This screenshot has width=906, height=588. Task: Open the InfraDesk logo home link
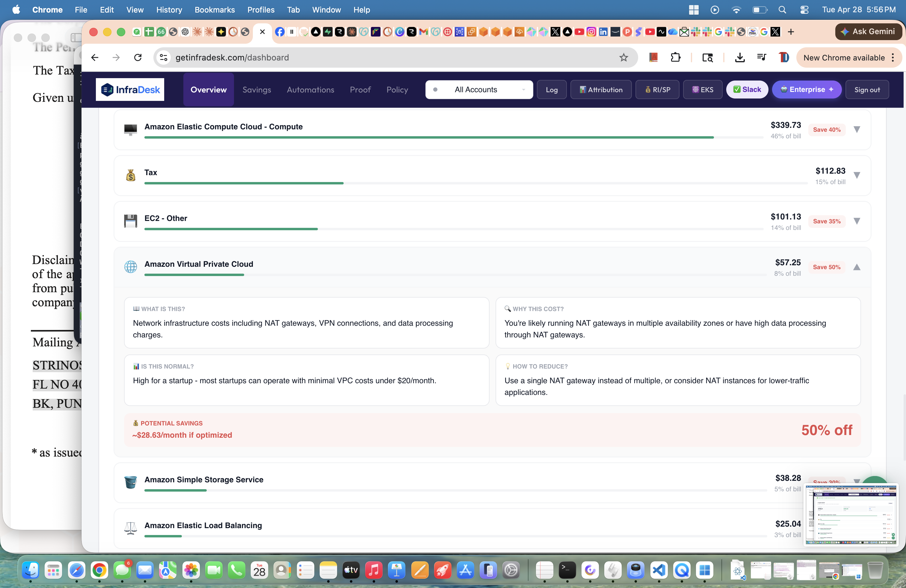pos(130,90)
